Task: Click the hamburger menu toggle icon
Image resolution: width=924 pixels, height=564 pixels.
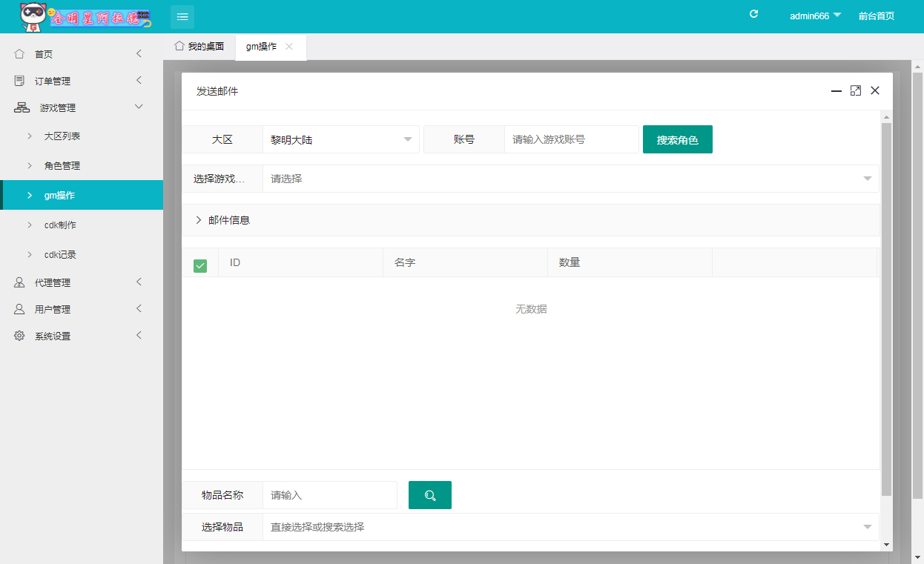Action: [x=182, y=16]
